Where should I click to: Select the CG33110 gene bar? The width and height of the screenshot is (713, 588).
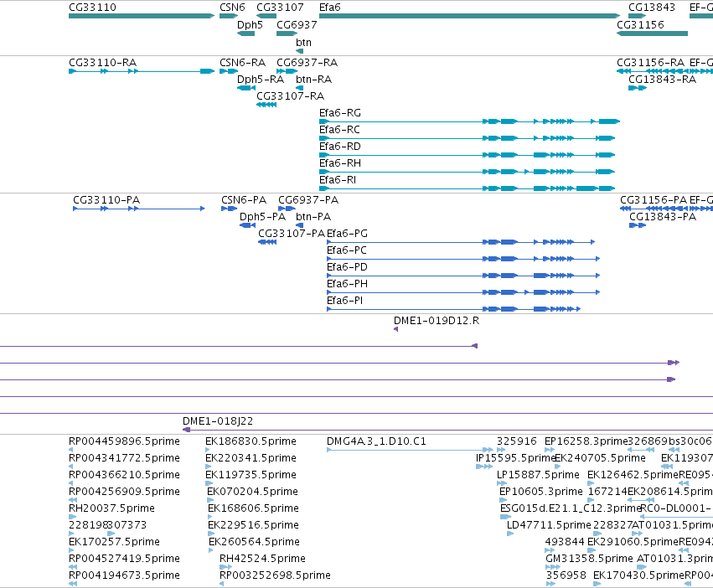coord(142,16)
